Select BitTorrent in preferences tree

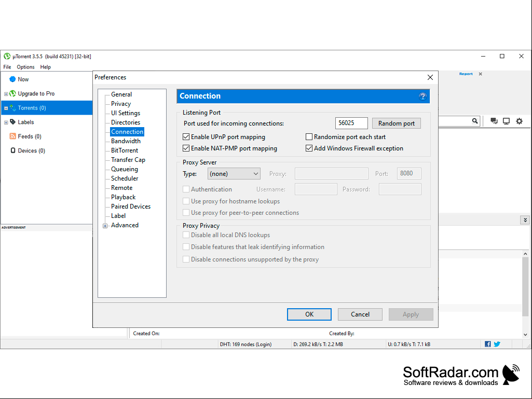coord(125,150)
